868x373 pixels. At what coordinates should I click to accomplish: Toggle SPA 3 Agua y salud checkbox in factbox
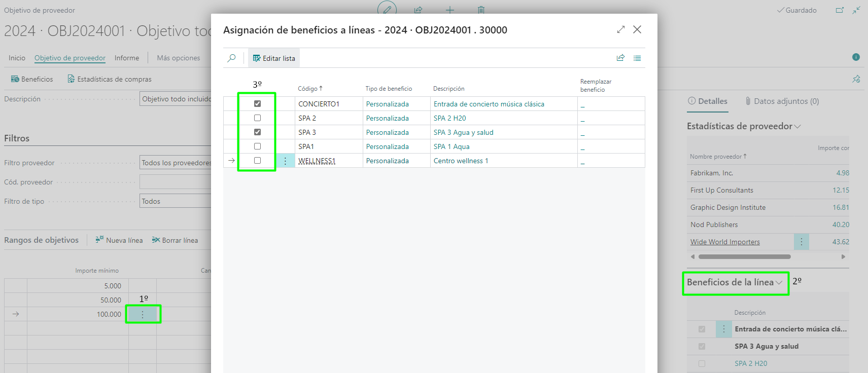[702, 347]
